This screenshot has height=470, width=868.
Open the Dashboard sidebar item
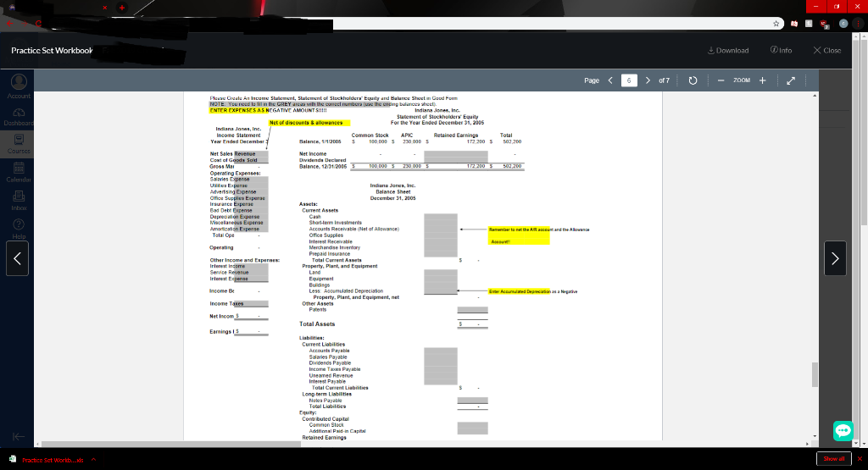click(19, 117)
